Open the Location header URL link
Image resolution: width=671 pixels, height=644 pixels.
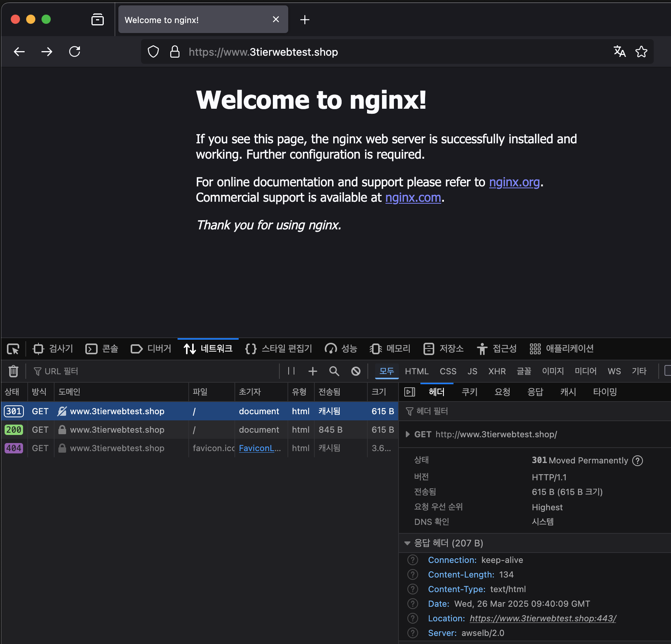[x=543, y=619]
